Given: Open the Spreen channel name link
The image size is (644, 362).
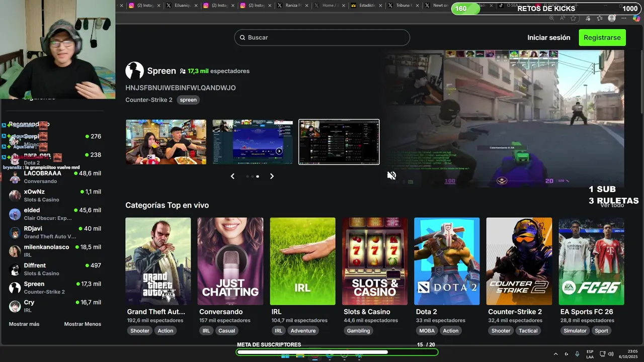Looking at the screenshot, I should 162,71.
